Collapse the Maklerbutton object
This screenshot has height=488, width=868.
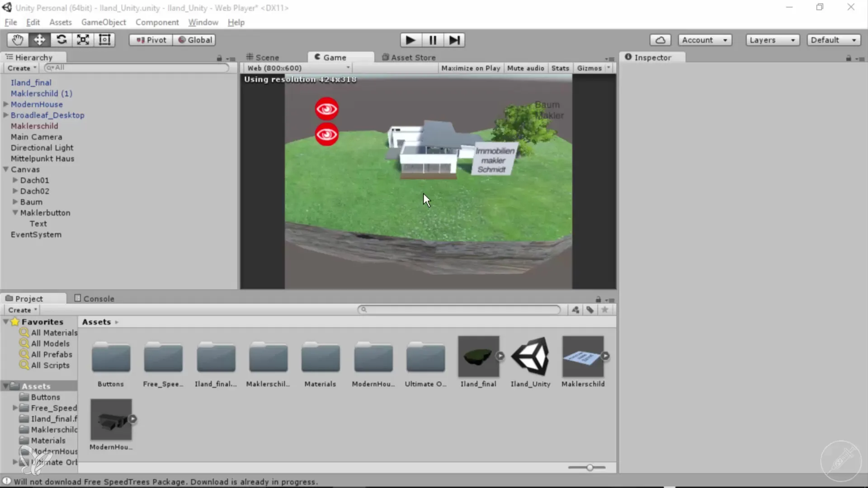click(x=15, y=212)
